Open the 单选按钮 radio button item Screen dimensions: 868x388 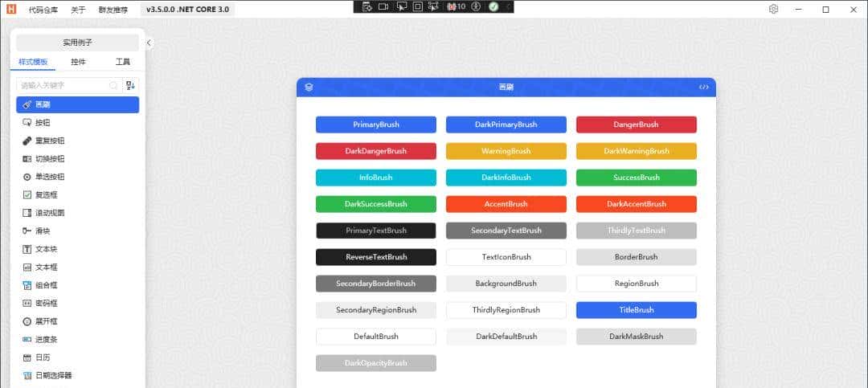(49, 177)
